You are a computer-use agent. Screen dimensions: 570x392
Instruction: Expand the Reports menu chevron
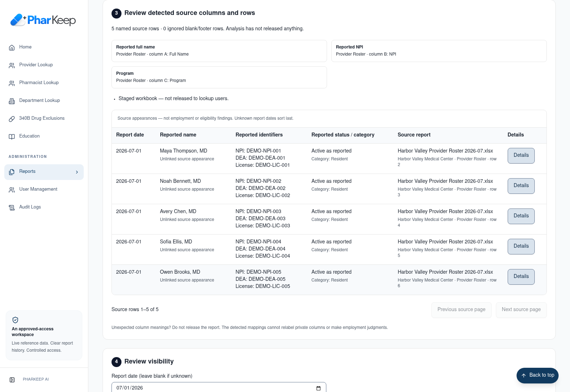coord(77,172)
